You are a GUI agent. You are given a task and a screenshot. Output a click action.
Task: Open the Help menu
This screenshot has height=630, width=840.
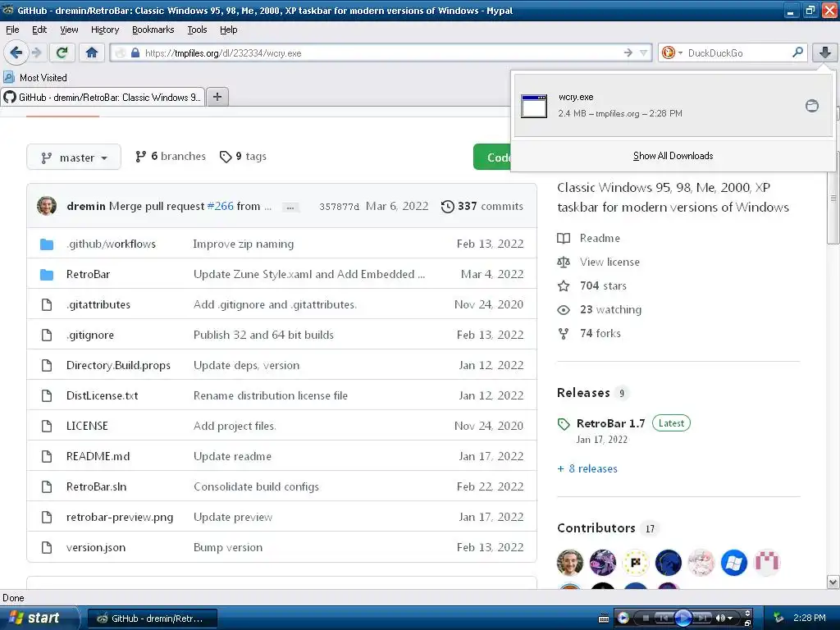[228, 30]
